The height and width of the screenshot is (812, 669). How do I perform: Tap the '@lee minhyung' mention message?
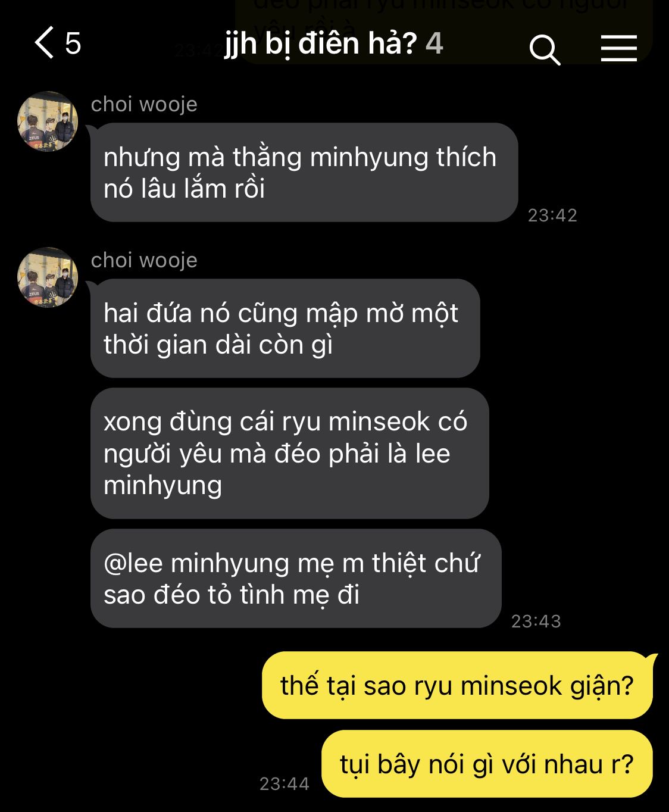[x=296, y=579]
